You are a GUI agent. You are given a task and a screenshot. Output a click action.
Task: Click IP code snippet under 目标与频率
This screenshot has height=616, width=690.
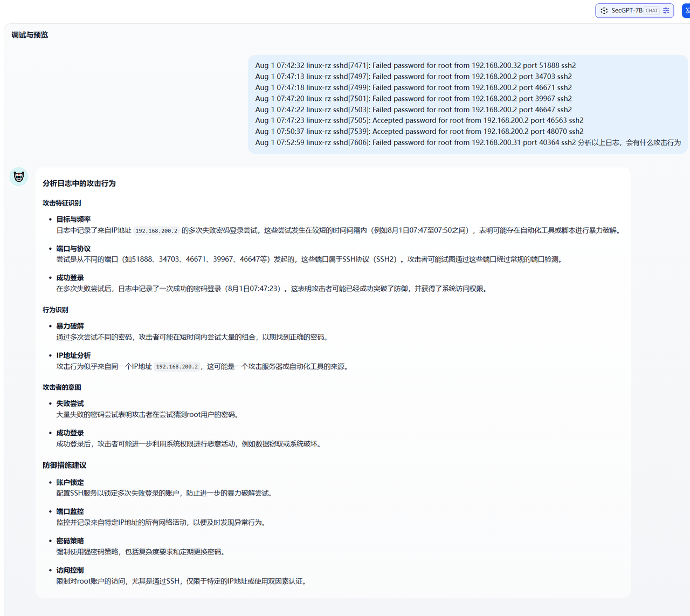coord(156,231)
